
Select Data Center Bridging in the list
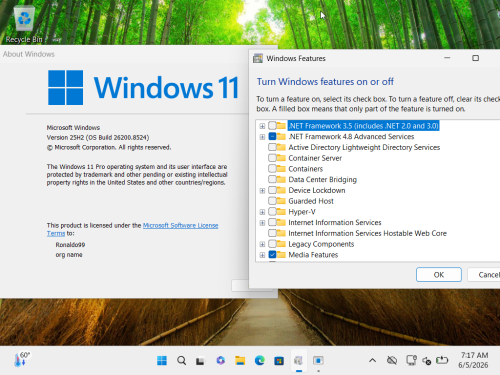coord(322,180)
